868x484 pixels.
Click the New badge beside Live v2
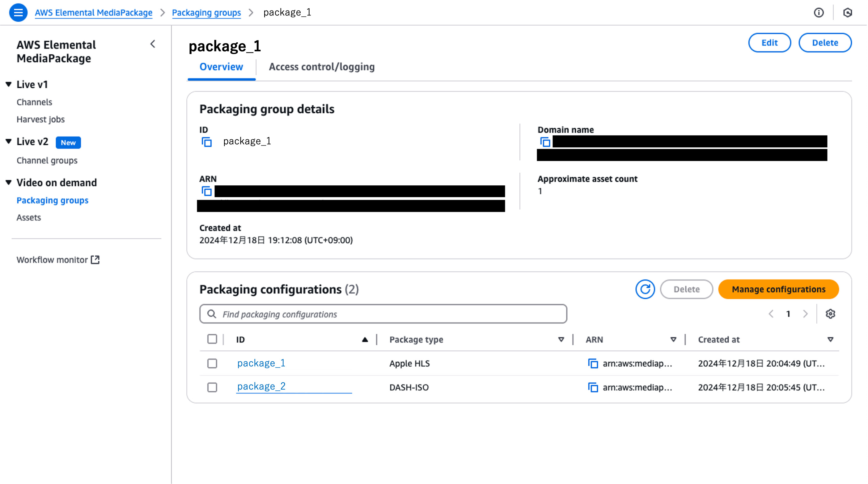coord(68,142)
